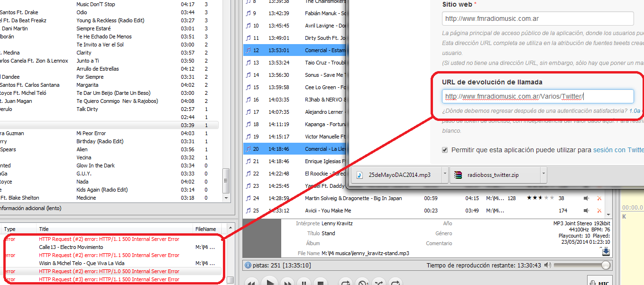The height and width of the screenshot is (285, 644).
Task: Click the song list scrollbar down arrow
Action: pyautogui.click(x=226, y=198)
